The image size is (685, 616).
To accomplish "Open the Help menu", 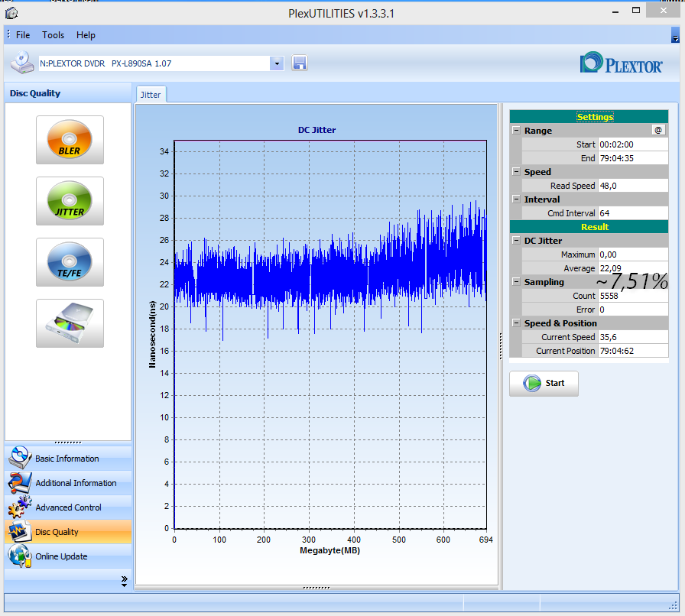I will click(86, 35).
